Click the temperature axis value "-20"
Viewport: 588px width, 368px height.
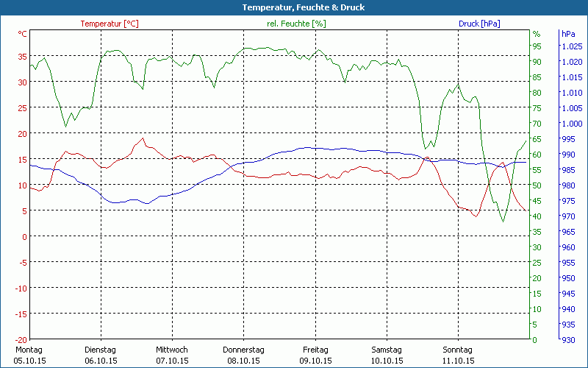[21, 339]
